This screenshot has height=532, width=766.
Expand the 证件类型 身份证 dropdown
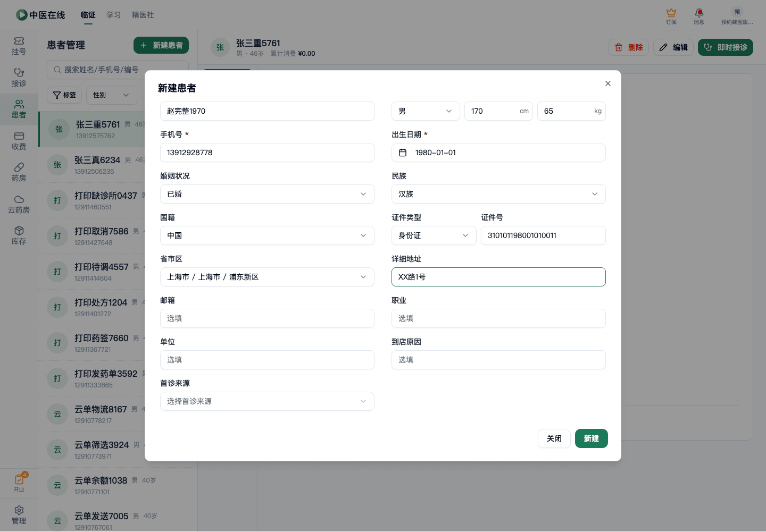point(434,235)
